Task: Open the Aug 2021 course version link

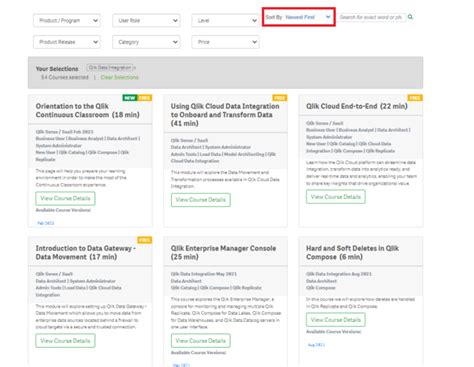Action: pos(316,345)
